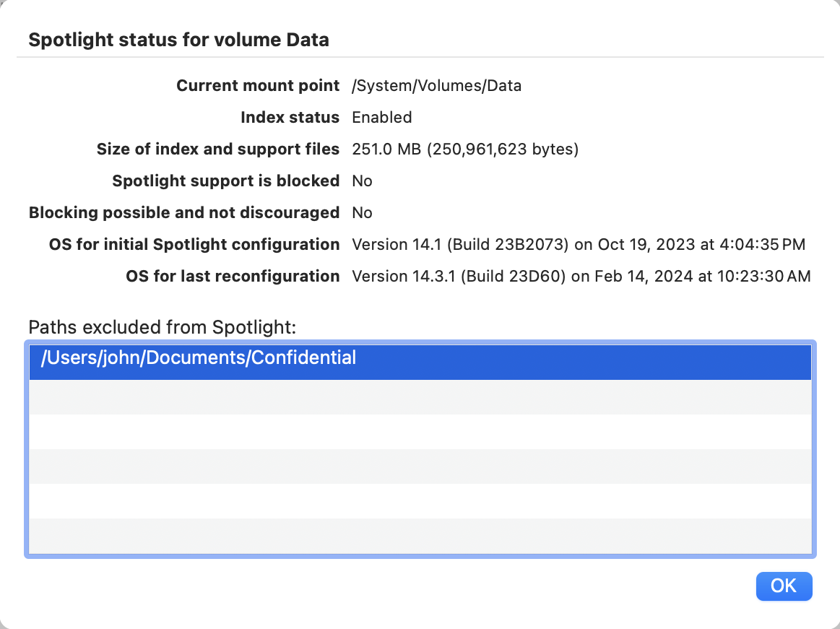This screenshot has height=629, width=840.
Task: Click the 'Spotlight support is blocked' No value
Action: [362, 181]
